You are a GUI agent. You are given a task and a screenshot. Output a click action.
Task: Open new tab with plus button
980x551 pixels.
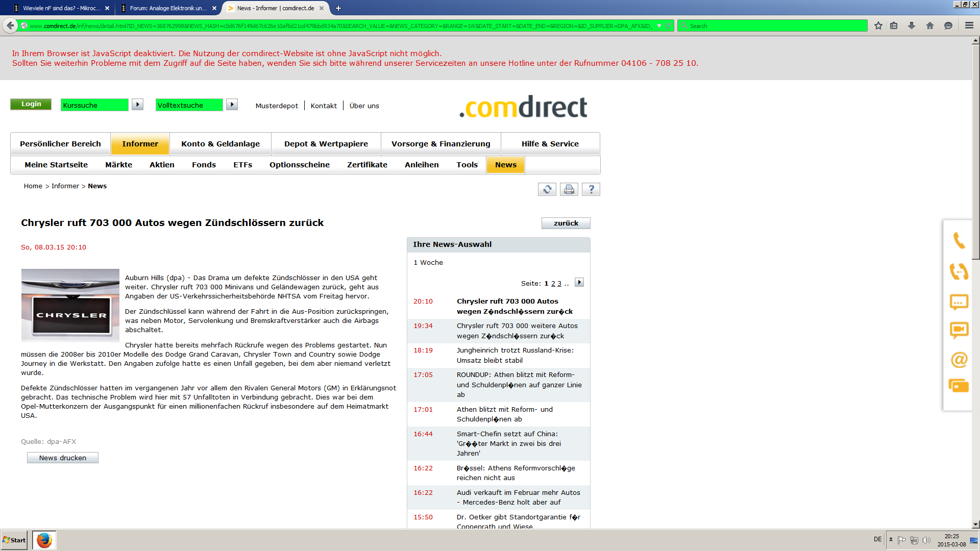[338, 8]
